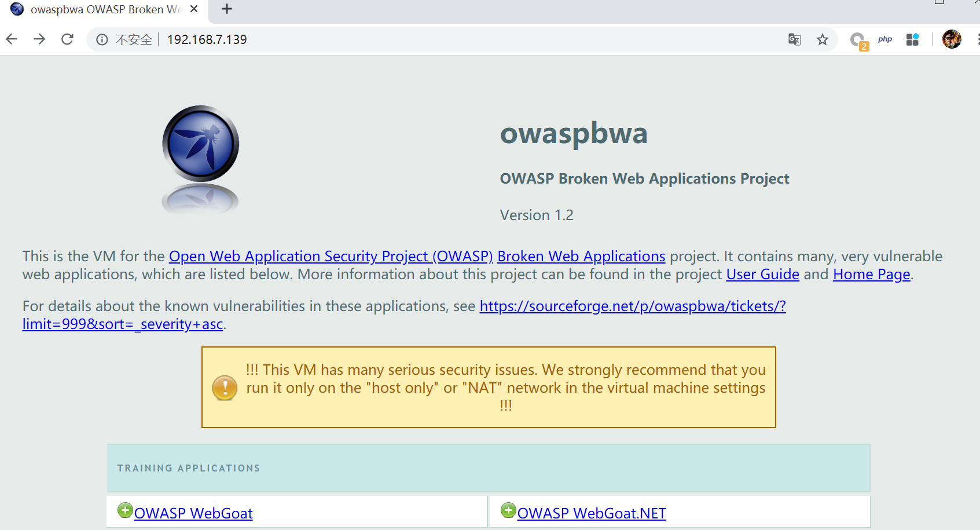Open the OWASP WebGoat.NET application
The width and height of the screenshot is (980, 530).
[x=590, y=513]
